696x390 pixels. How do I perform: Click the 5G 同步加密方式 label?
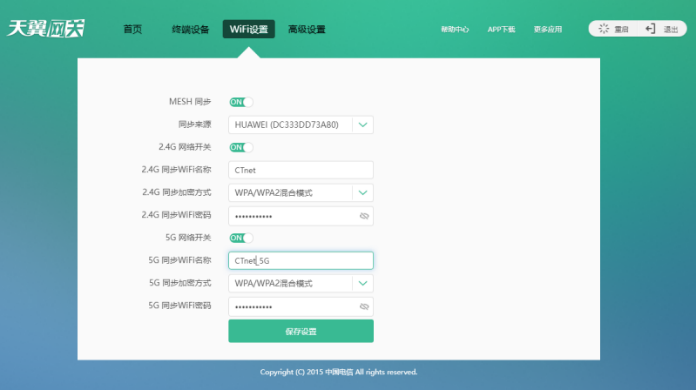pos(180,283)
